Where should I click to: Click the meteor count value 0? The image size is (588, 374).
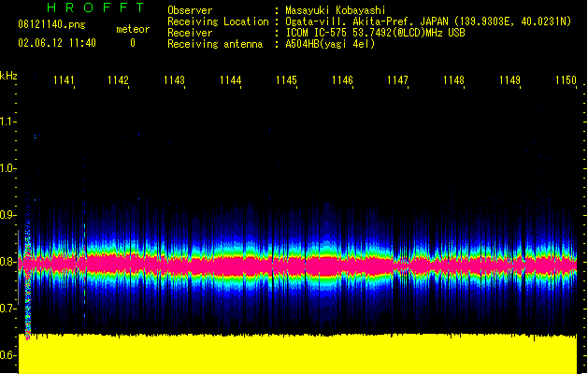pyautogui.click(x=133, y=43)
